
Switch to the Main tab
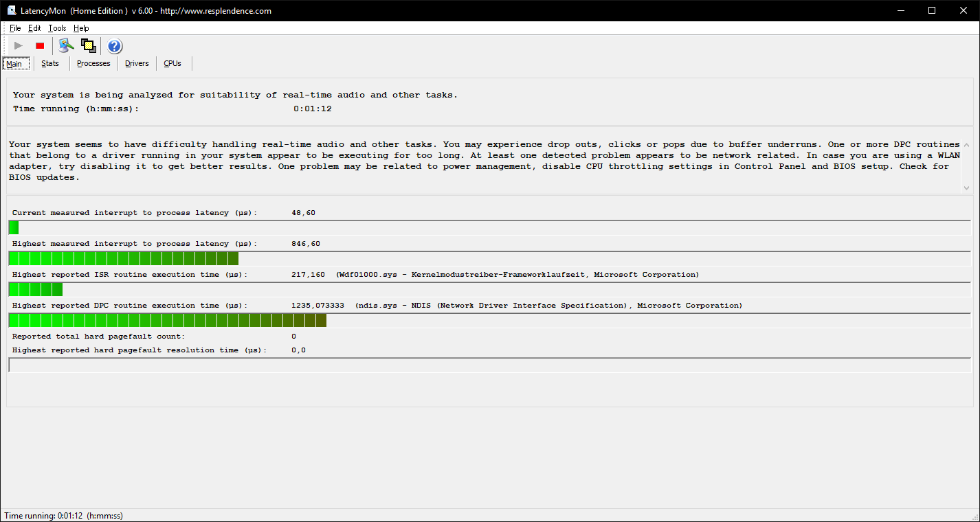pyautogui.click(x=14, y=64)
